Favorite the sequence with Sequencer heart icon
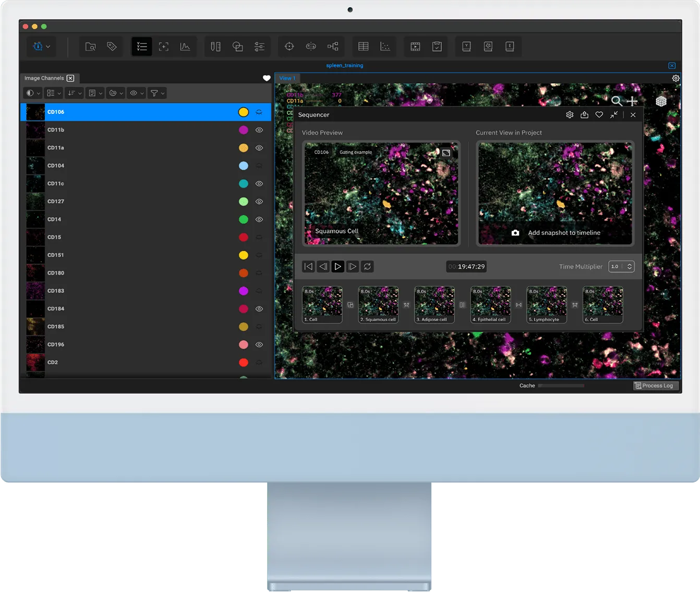The width and height of the screenshot is (700, 592). click(599, 115)
